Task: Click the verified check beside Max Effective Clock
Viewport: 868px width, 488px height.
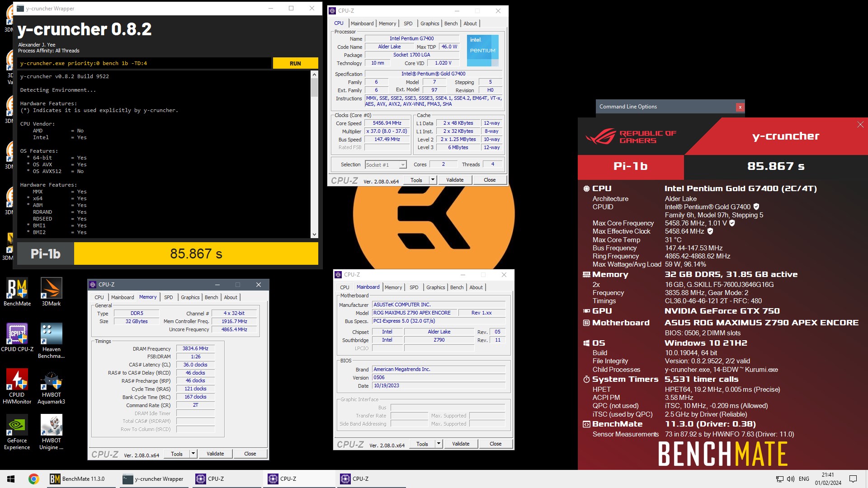Action: coord(710,231)
